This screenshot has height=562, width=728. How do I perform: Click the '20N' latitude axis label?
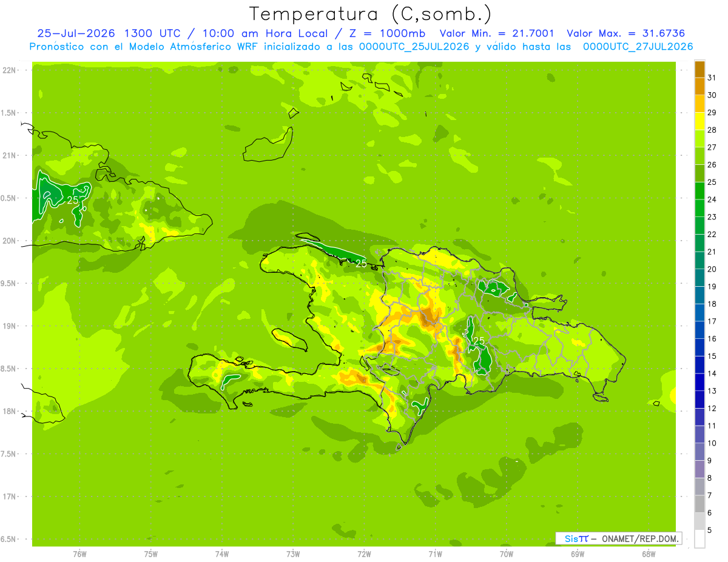[10, 241]
